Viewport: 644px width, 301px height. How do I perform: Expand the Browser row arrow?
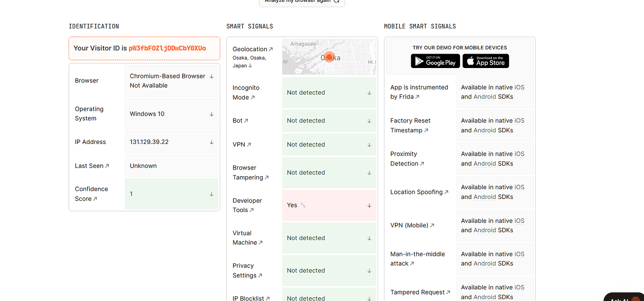[211, 76]
